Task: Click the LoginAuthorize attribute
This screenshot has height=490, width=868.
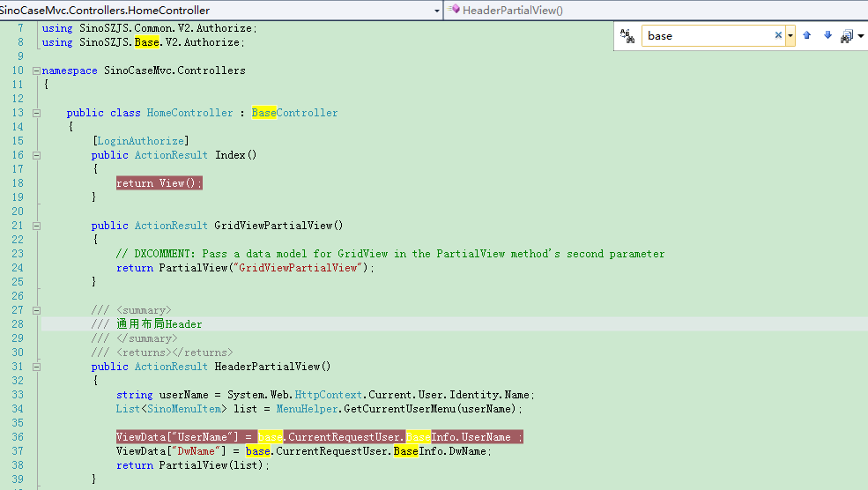Action: point(141,141)
